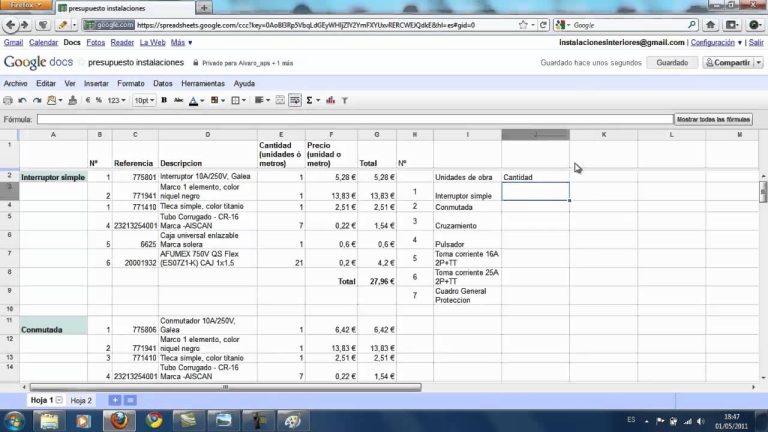
Task: Open the 10pt font size dropdown
Action: (144, 100)
